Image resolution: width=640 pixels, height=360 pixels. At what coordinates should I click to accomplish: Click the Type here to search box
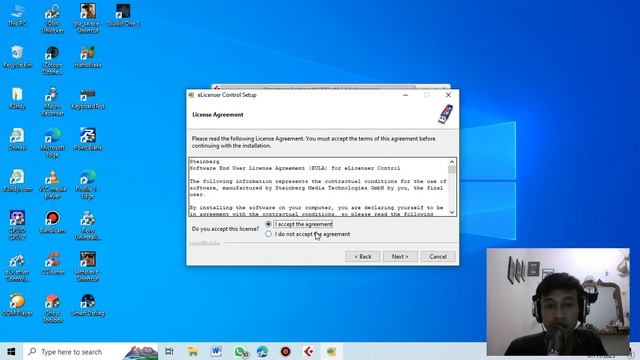point(90,351)
